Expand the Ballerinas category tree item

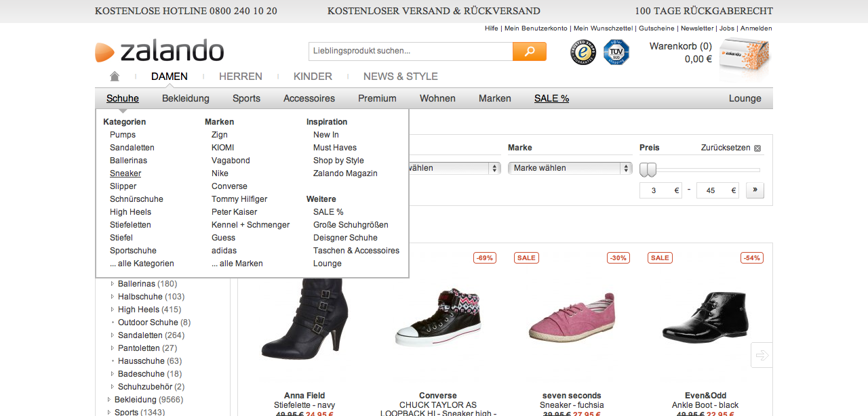click(113, 284)
